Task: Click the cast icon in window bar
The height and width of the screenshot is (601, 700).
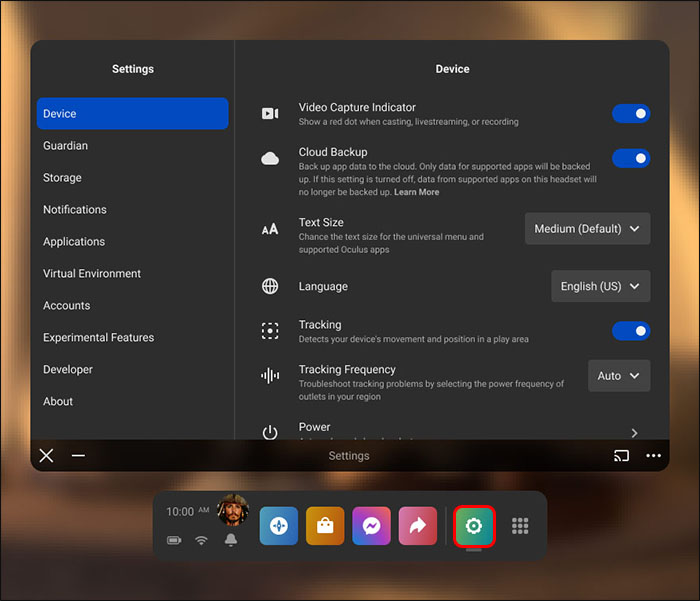Action: tap(621, 456)
